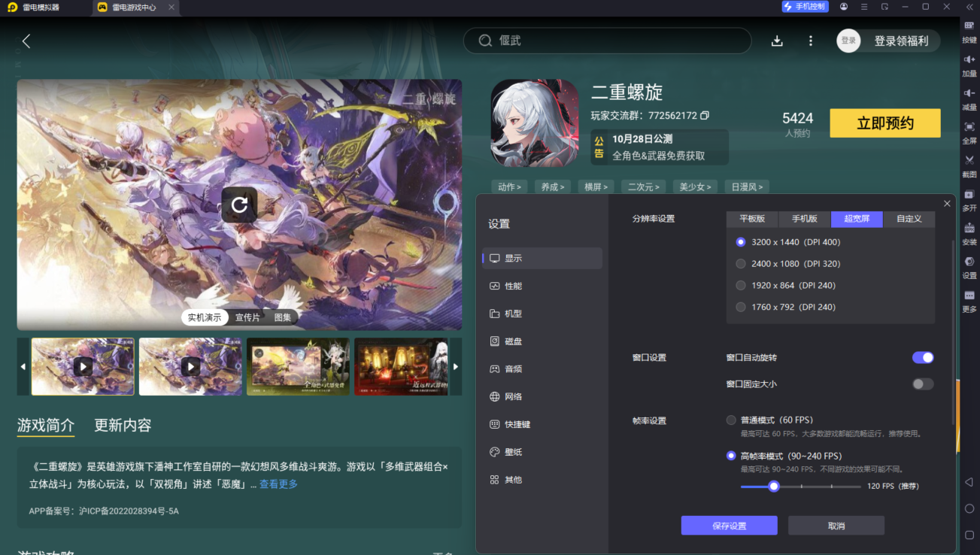Click the download icon near search bar
Image resolution: width=980 pixels, height=555 pixels.
click(x=776, y=41)
